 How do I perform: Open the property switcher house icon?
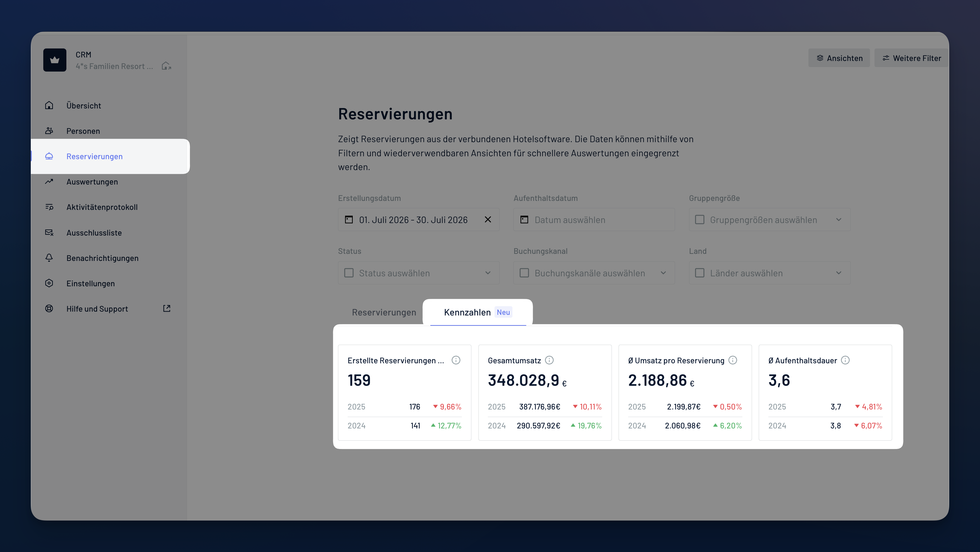[x=166, y=66]
